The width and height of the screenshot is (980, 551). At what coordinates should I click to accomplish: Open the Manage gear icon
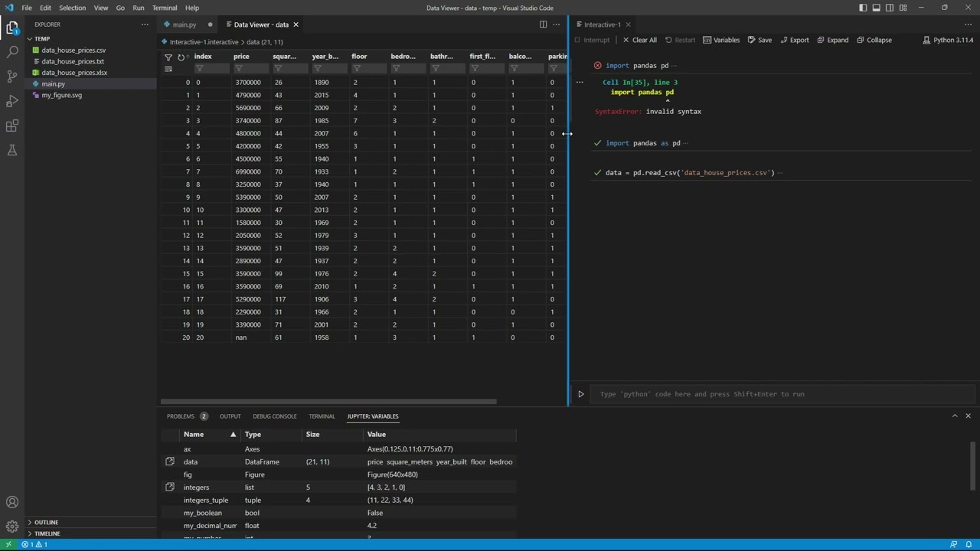coord(12,526)
